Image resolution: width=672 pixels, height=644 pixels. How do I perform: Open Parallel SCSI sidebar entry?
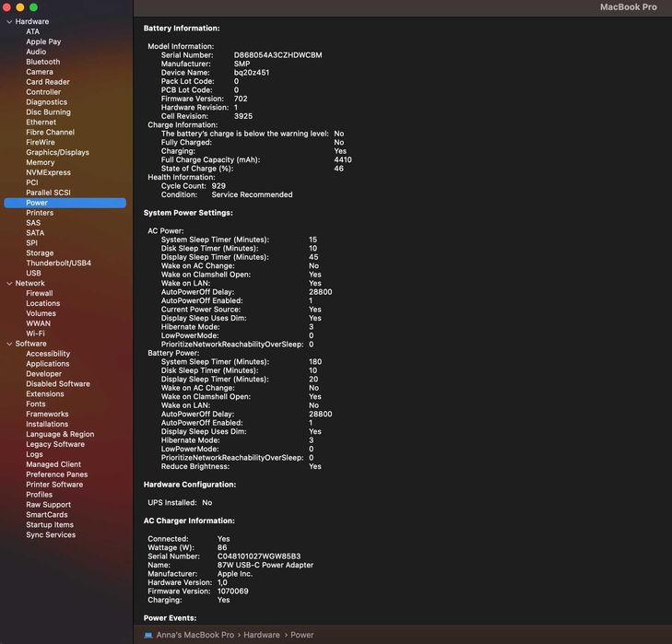point(48,193)
